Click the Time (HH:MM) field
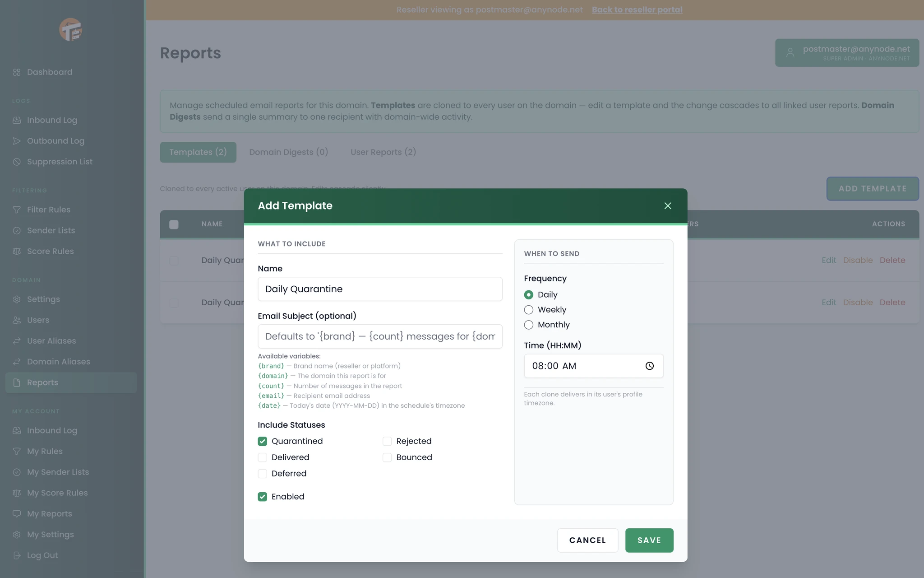The image size is (924, 578). click(594, 366)
